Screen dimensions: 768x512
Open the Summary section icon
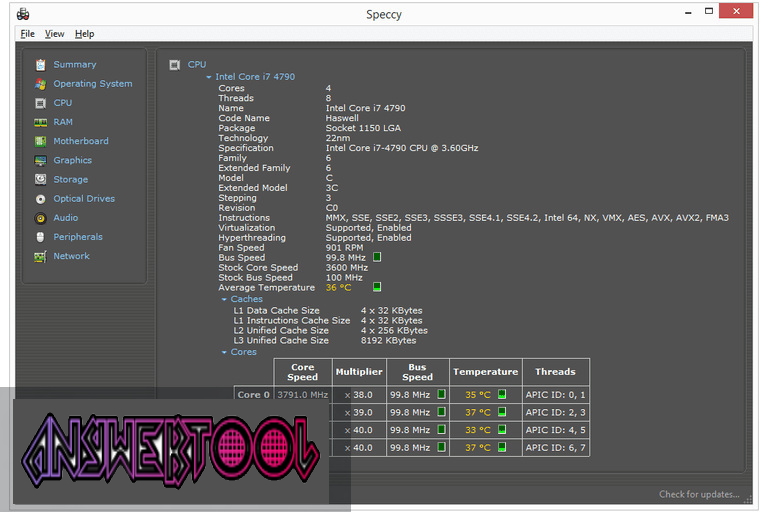[40, 65]
